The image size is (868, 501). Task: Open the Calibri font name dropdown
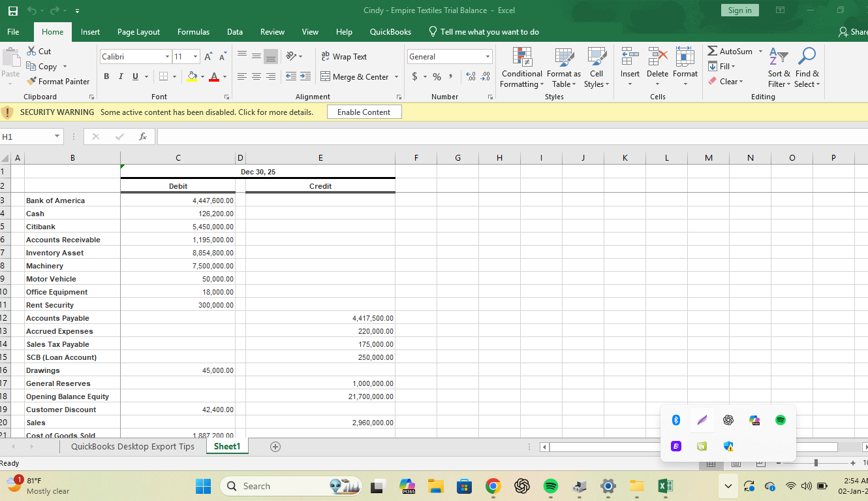point(167,57)
